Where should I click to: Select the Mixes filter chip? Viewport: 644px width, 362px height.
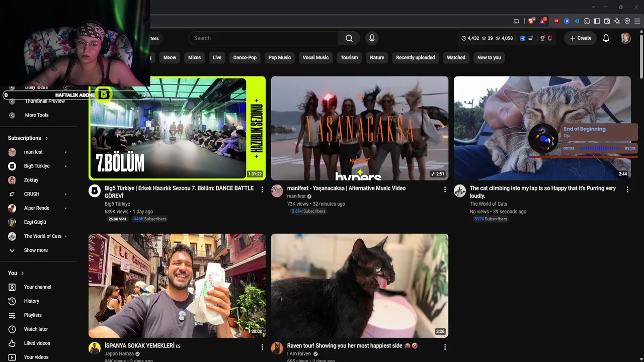click(x=194, y=58)
